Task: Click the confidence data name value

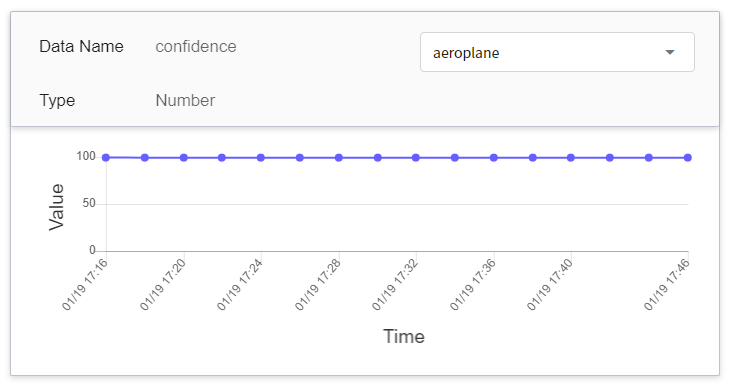Action: pos(196,47)
